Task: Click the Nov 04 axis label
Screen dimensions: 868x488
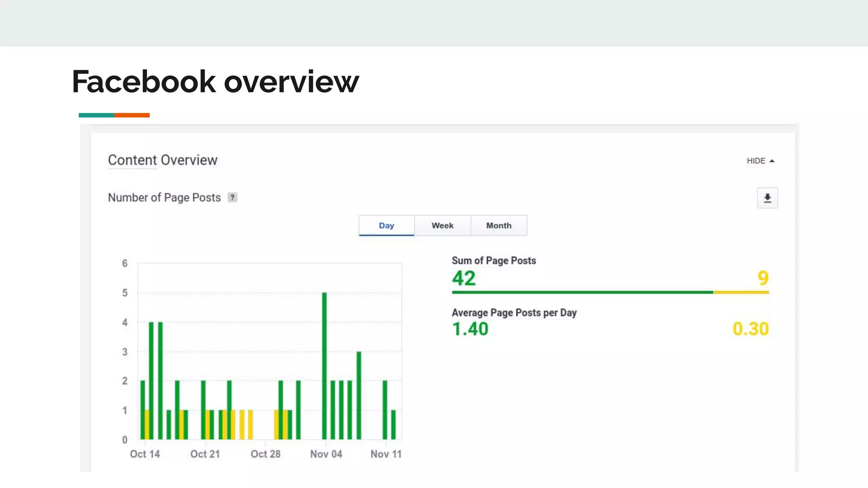Action: (326, 454)
